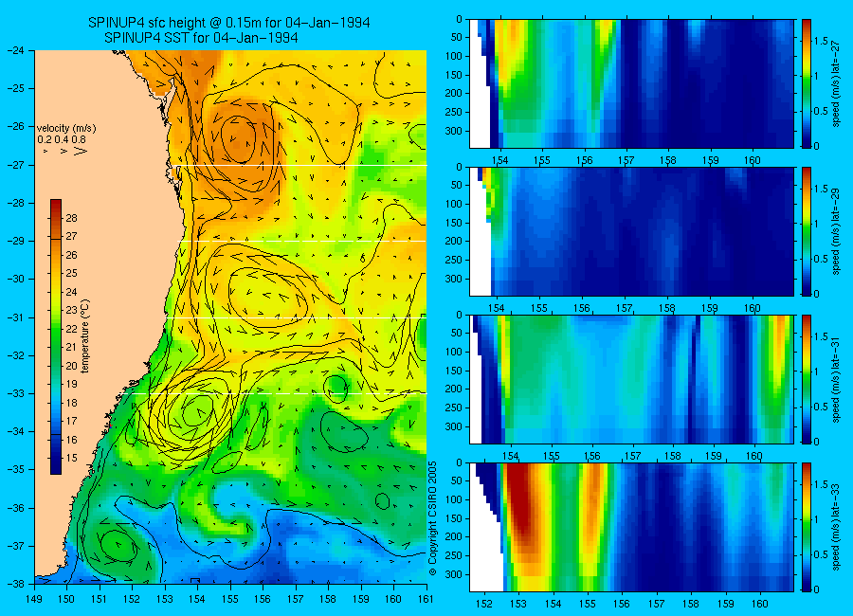Viewport: 853px width, 616px height.
Task: Click the 153 longitude label under the map
Action: click(165, 599)
